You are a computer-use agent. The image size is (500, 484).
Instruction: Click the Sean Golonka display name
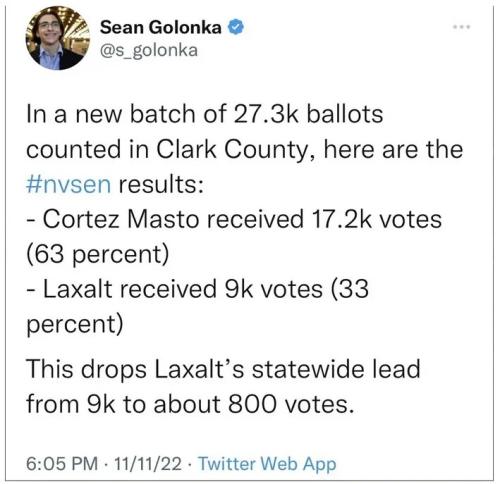(160, 27)
